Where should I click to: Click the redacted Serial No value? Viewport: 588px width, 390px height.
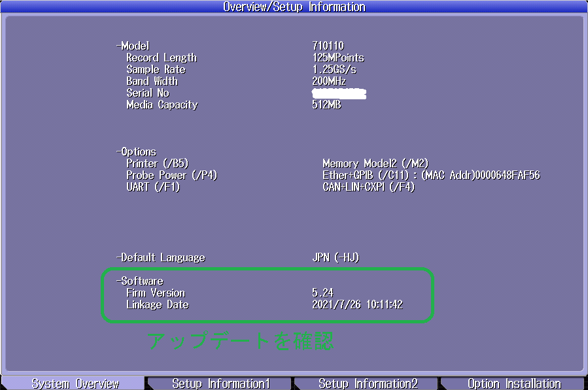(339, 93)
